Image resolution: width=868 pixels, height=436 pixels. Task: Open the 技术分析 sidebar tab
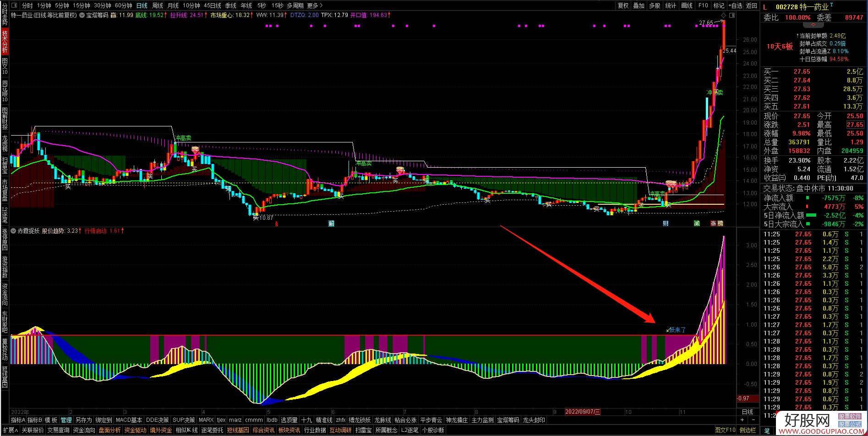[x=5, y=42]
